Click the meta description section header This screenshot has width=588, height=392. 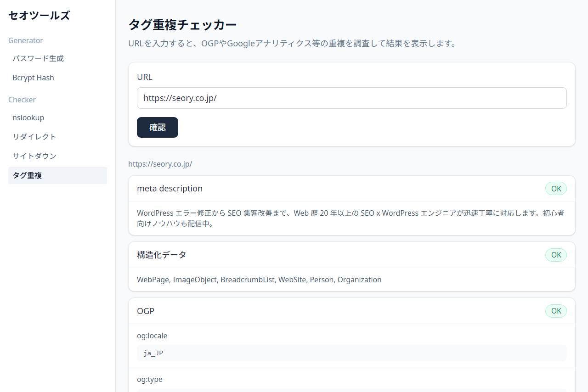coord(170,189)
